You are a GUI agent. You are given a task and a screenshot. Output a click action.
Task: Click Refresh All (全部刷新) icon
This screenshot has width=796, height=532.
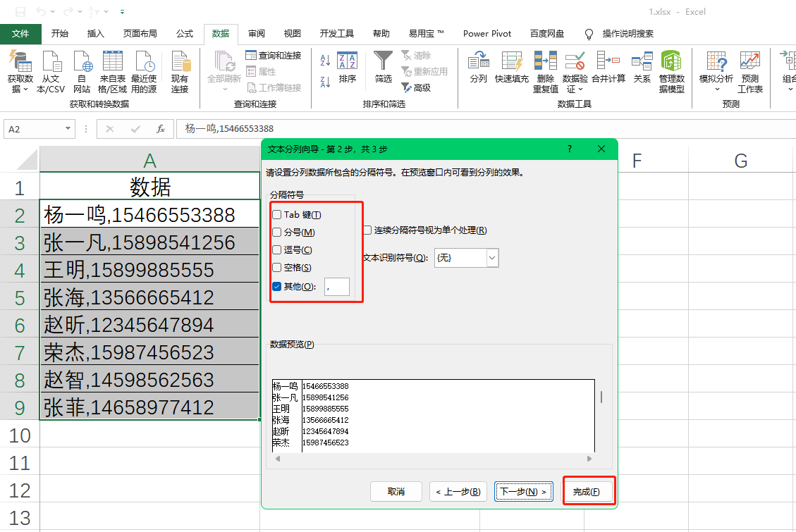224,62
